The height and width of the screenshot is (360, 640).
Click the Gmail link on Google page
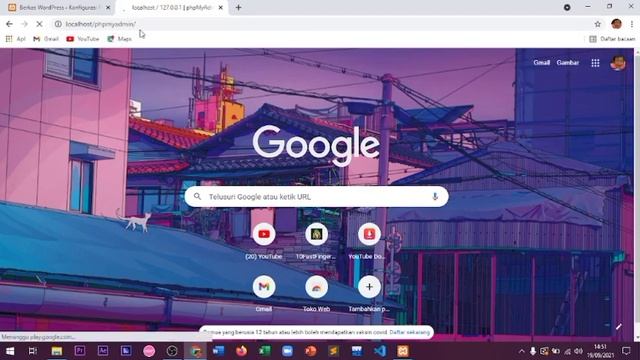pyautogui.click(x=541, y=62)
